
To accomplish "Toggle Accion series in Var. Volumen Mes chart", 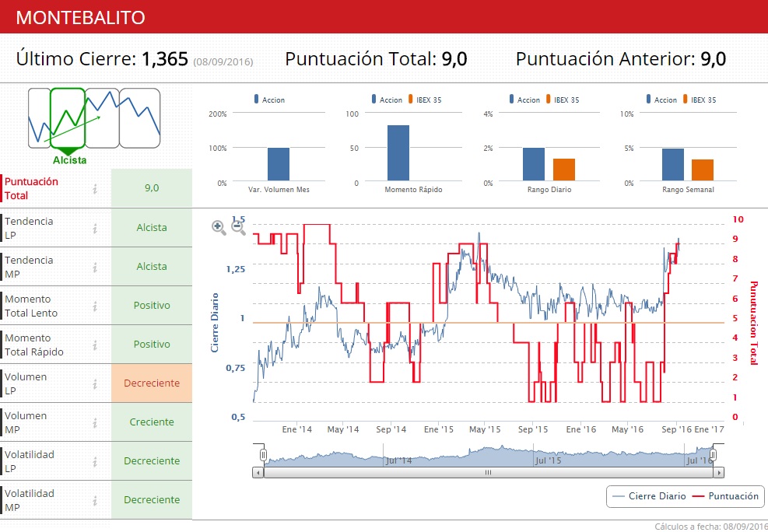I will tap(269, 100).
